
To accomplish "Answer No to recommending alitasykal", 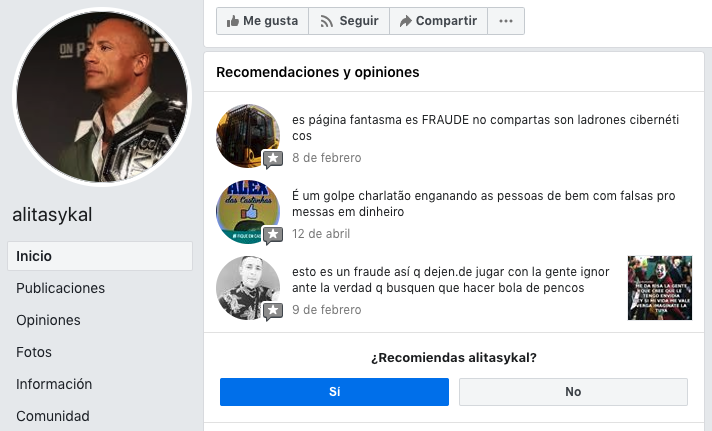I will click(x=573, y=392).
